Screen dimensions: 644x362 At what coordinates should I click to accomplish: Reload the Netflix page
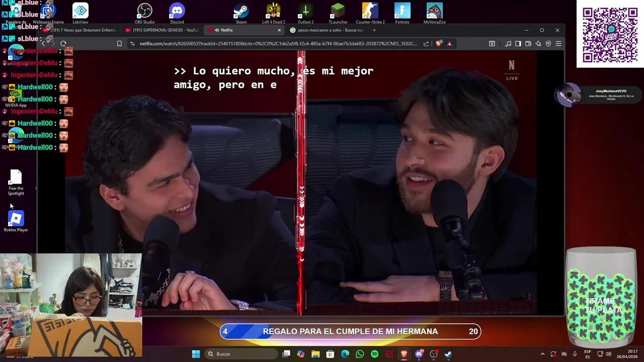point(63,44)
